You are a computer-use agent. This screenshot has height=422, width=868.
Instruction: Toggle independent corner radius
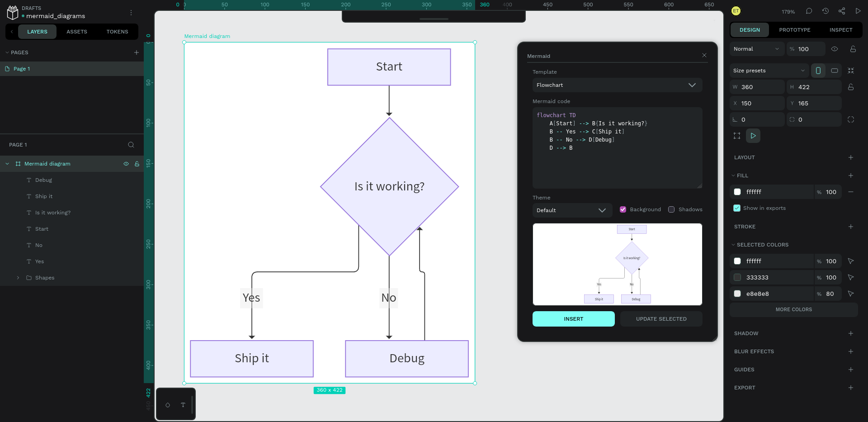(x=851, y=119)
